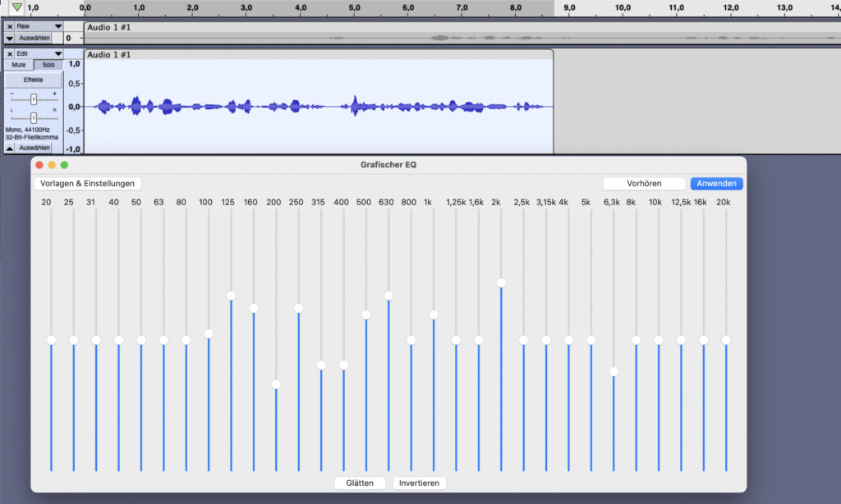841x504 pixels.
Task: Click Auswählen on the Raw track
Action: click(34, 38)
